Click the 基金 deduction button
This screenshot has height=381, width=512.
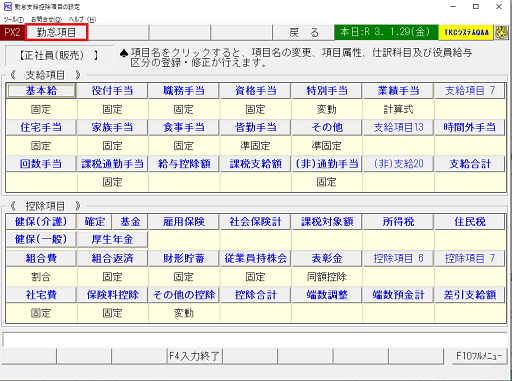tap(130, 222)
